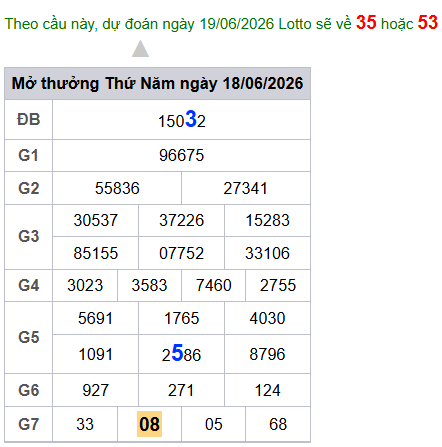Click G4 number 7460
Image resolution: width=442 pixels, height=447 pixels.
tap(214, 285)
